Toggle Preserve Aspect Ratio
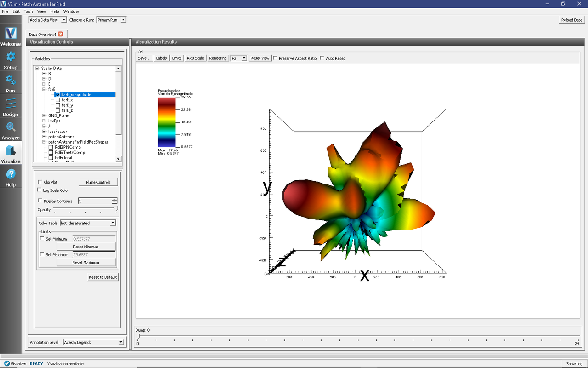 pos(275,58)
